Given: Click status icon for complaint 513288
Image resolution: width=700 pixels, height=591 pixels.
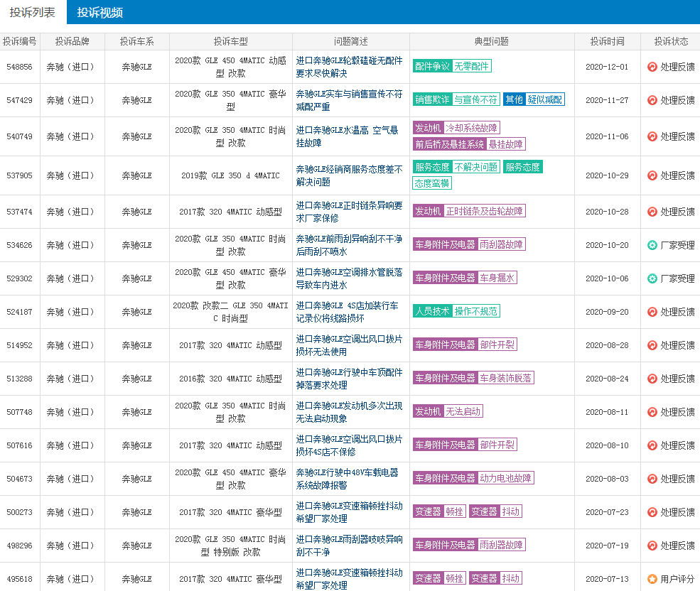Looking at the screenshot, I should pos(652,379).
